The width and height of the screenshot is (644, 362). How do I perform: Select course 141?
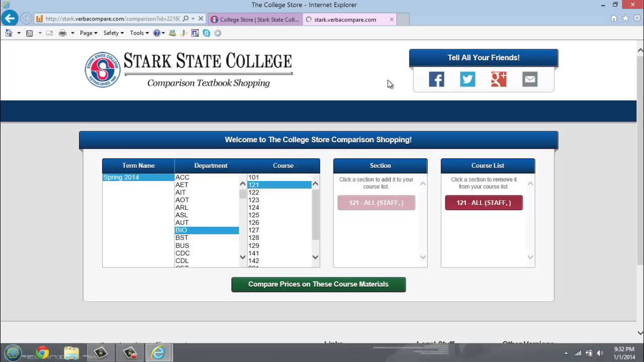pos(279,253)
